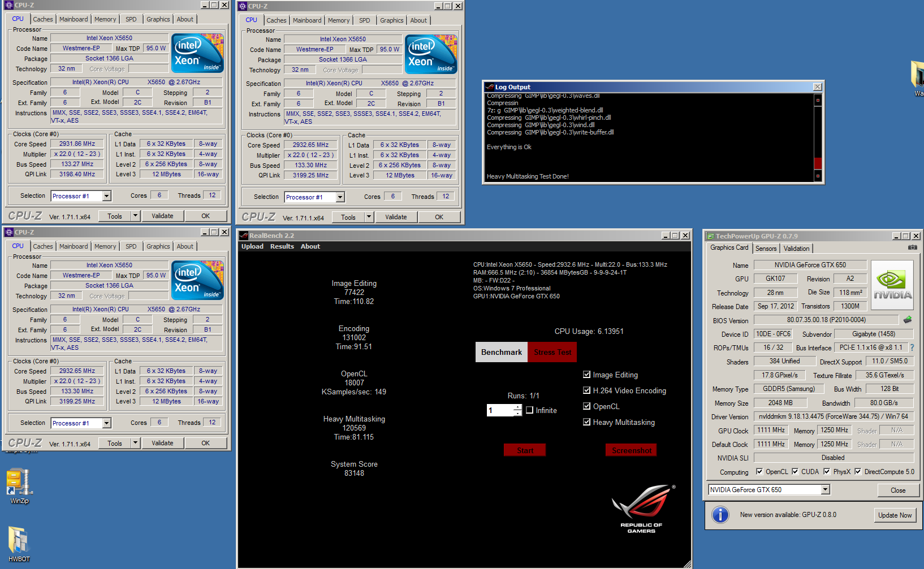Click the Runs spinner arrows in RealBench
This screenshot has width=924, height=569.
point(517,410)
